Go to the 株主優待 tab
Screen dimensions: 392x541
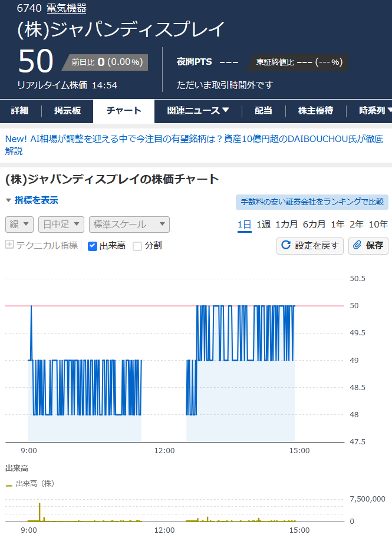tap(315, 111)
